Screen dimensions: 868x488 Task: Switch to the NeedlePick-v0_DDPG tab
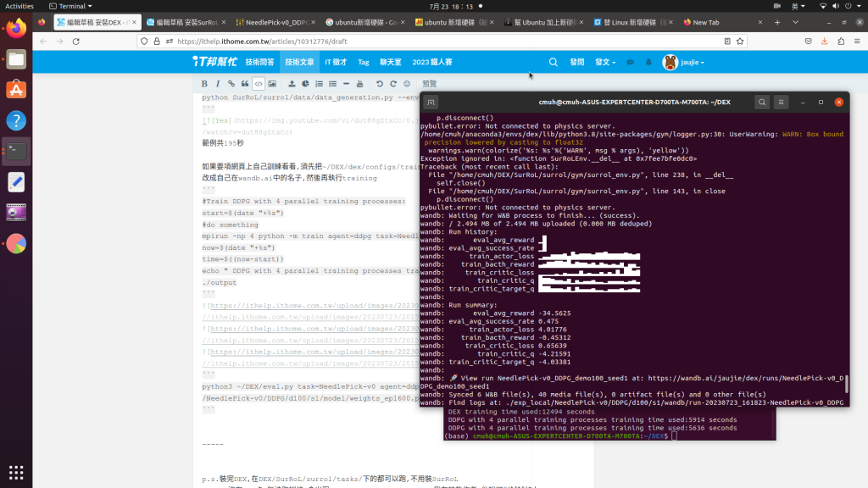pyautogui.click(x=275, y=22)
